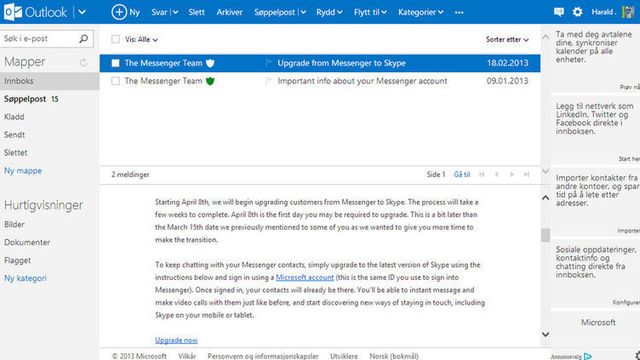Tick the Upgrade from Messenger to Skype checkbox
640x360 pixels.
click(116, 63)
